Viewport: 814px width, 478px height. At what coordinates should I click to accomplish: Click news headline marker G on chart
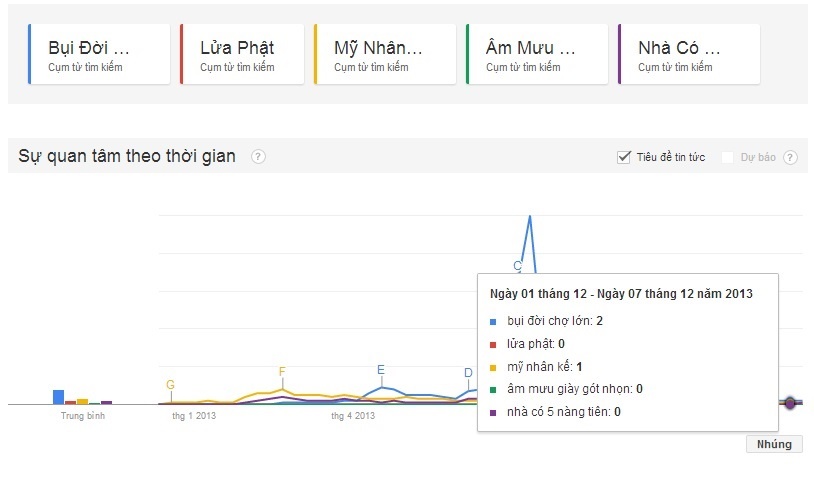[x=170, y=384]
